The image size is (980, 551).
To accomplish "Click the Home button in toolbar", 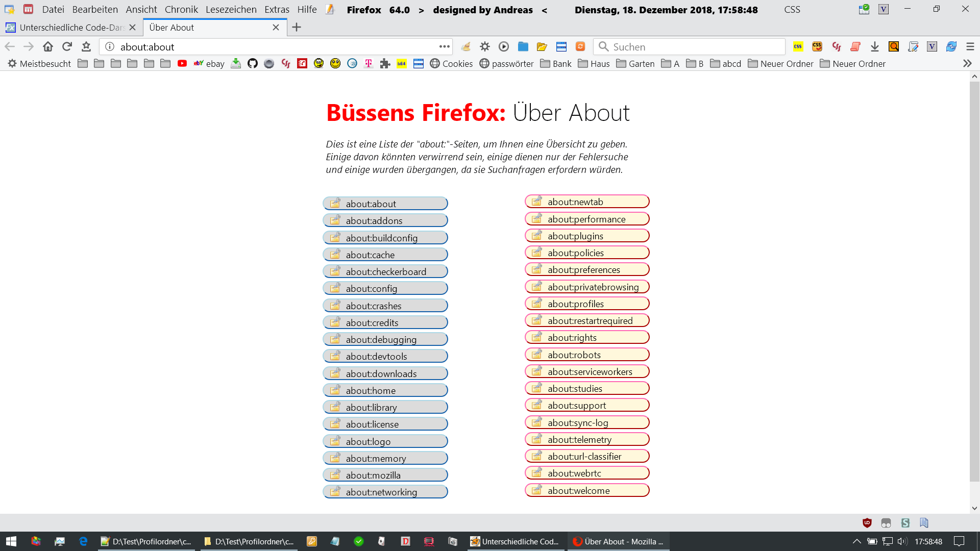I will click(48, 46).
